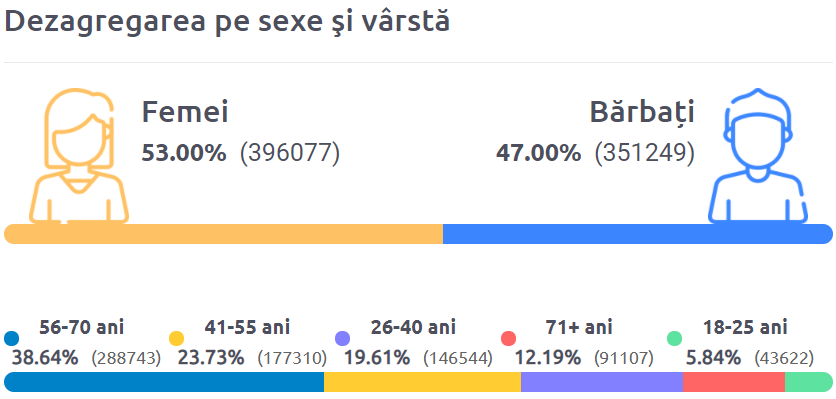The height and width of the screenshot is (399, 836).
Task: Click the 47.00% men percentage
Action: point(538,154)
